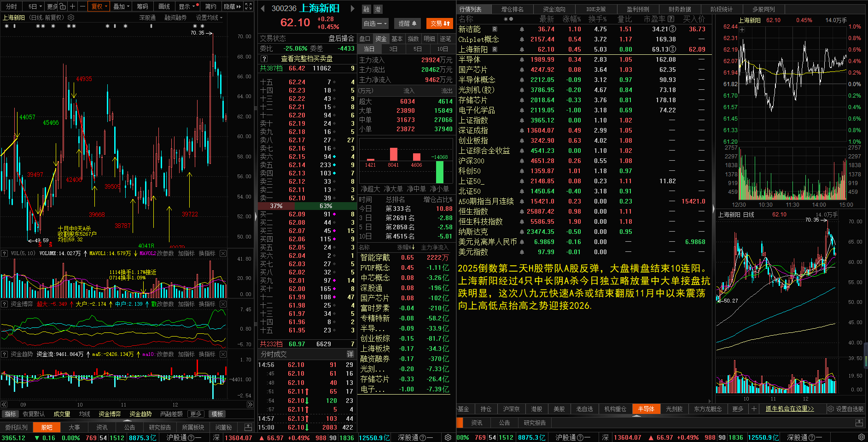The width and height of the screenshot is (868, 442).
Task: Select the 3日 capital flow tab
Action: [x=393, y=49]
